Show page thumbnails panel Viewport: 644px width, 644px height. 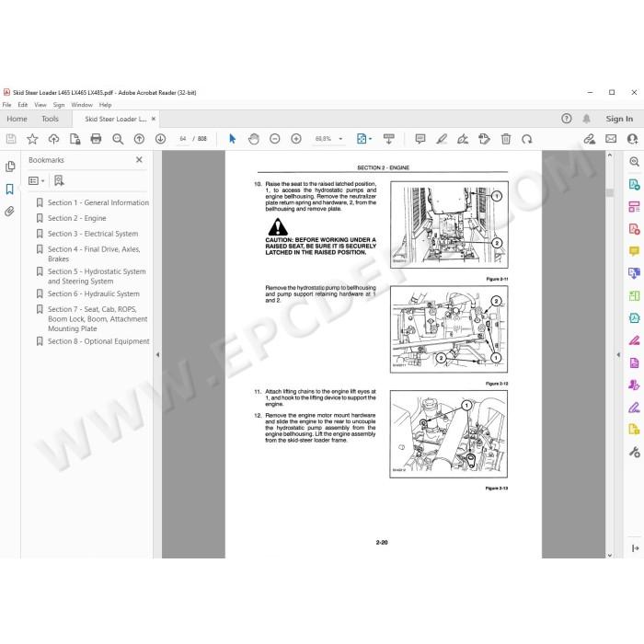(10, 167)
